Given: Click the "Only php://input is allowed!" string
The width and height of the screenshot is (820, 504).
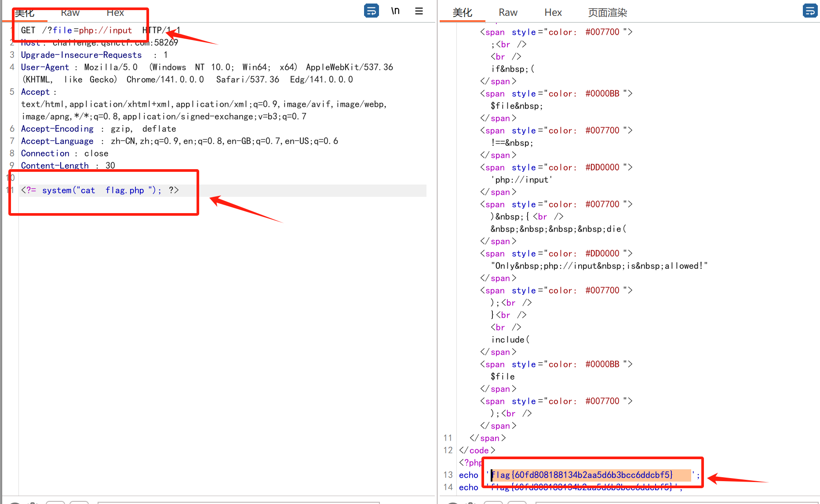Looking at the screenshot, I should click(x=599, y=266).
